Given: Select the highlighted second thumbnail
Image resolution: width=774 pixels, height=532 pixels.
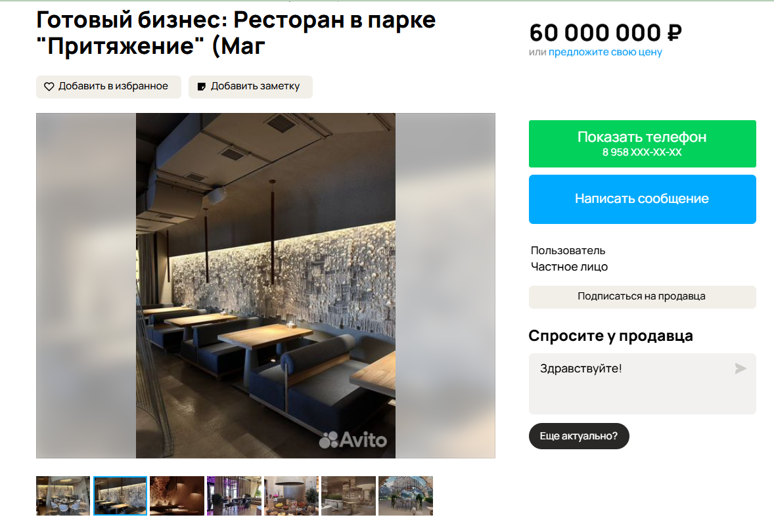Looking at the screenshot, I should pos(120,495).
